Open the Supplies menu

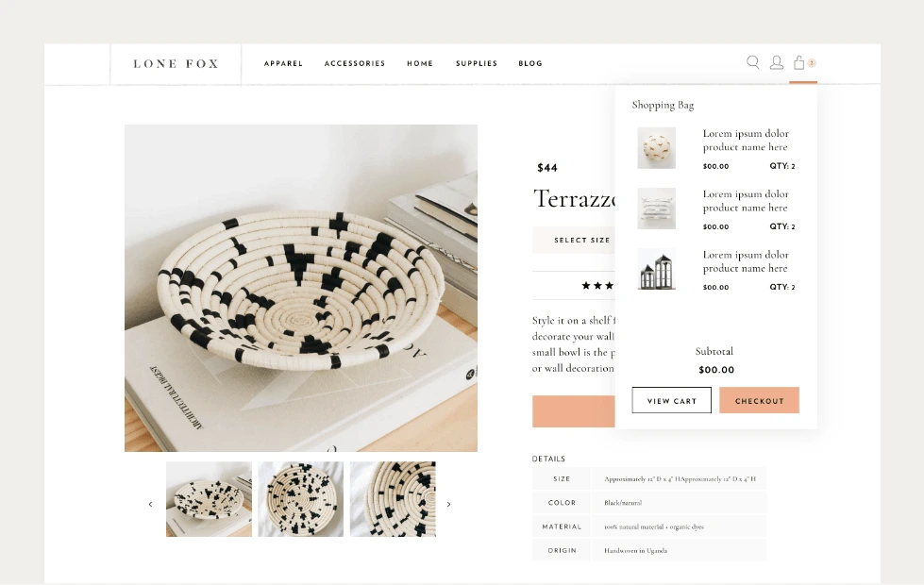coord(477,63)
